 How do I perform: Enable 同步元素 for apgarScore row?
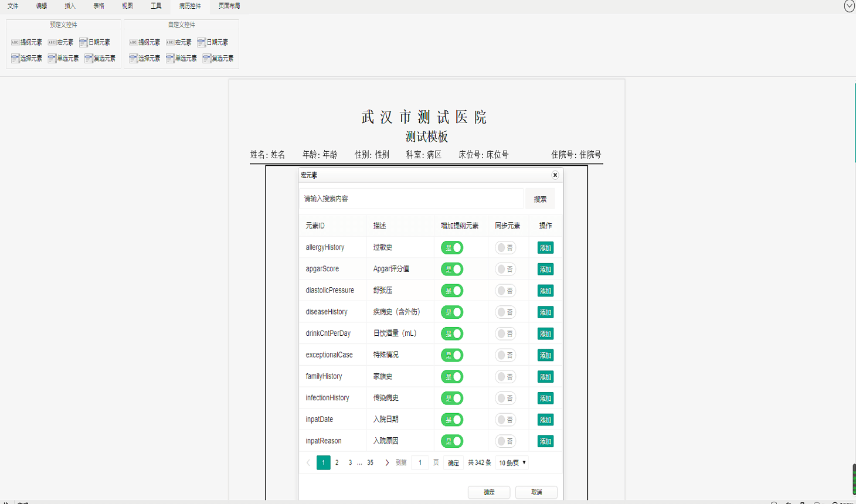coord(505,269)
